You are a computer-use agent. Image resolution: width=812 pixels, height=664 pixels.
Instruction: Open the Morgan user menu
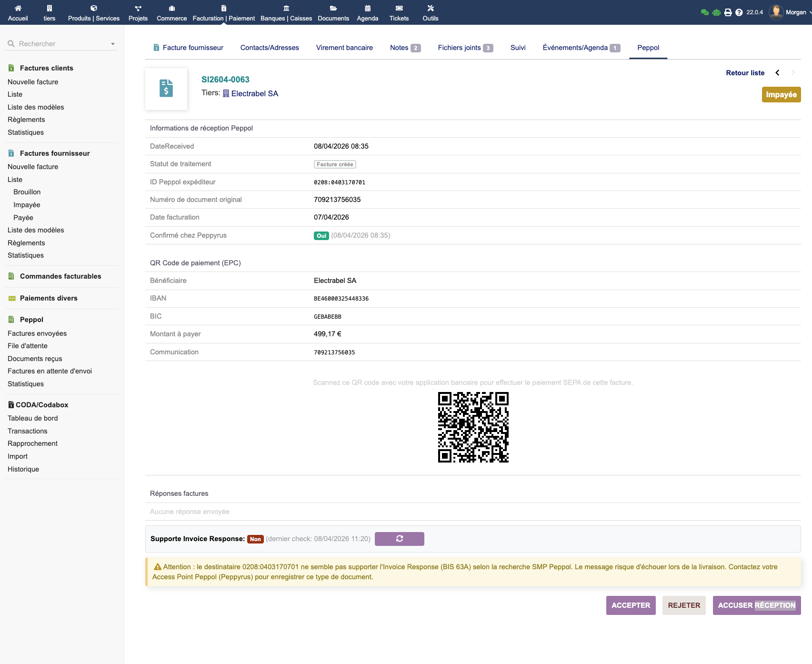click(x=790, y=12)
